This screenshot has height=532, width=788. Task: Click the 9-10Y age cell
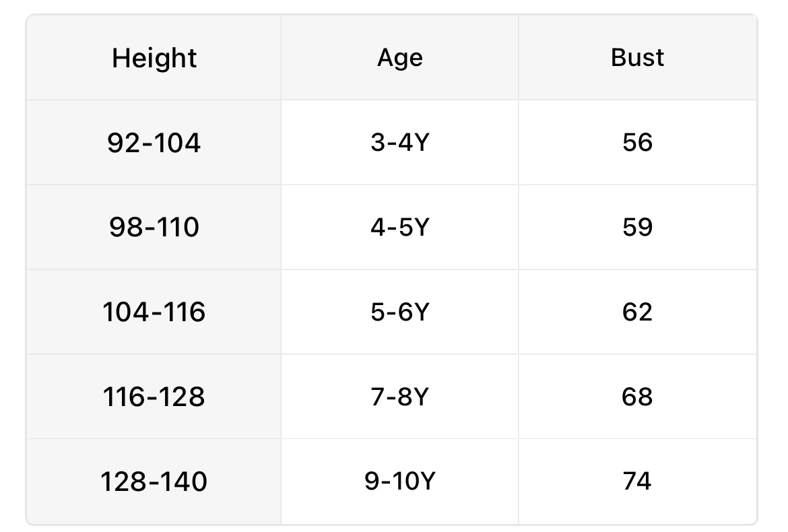click(400, 481)
